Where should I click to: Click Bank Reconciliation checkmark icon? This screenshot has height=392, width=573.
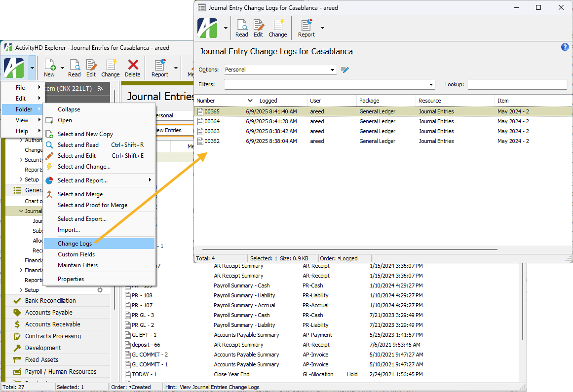[17, 301]
